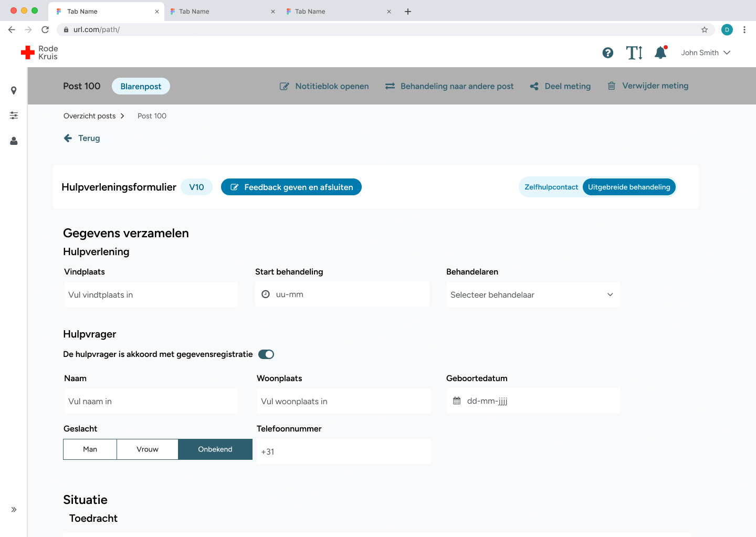Screen dimensions: 756x537
Task: Select Zelfhulpcontact mode
Action: tap(551, 187)
